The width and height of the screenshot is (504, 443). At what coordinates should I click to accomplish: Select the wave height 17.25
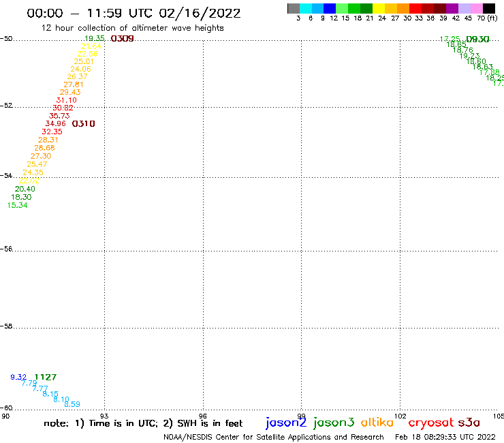pyautogui.click(x=450, y=39)
